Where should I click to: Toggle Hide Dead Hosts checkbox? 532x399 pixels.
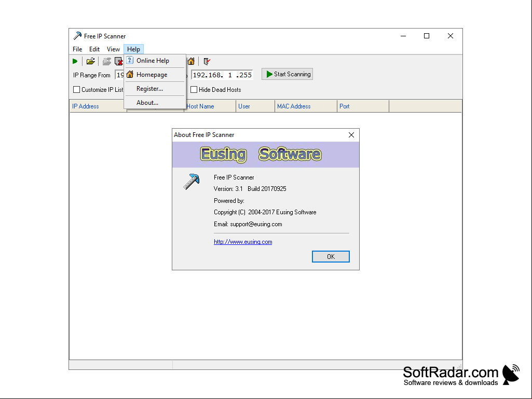point(194,90)
